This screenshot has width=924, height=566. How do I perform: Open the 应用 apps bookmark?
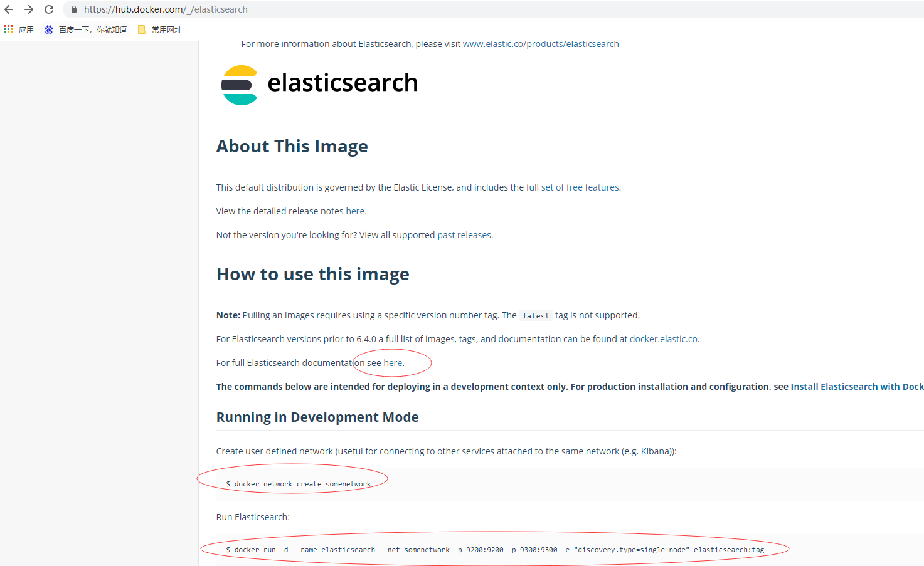pyautogui.click(x=19, y=29)
